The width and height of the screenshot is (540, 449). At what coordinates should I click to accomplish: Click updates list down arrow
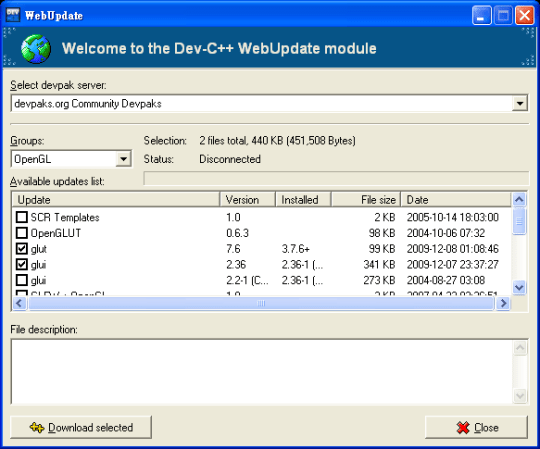coord(519,287)
